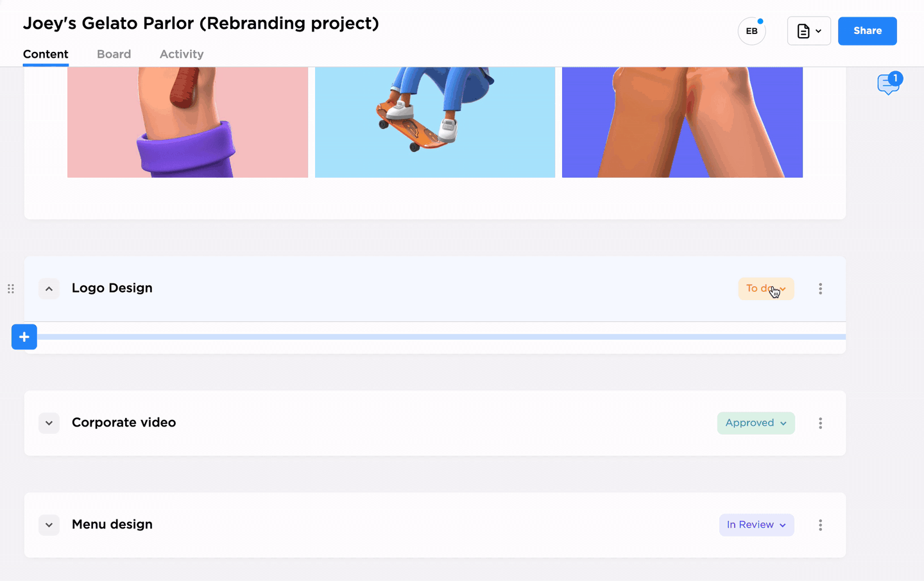
Task: Open the To do status dropdown
Action: (x=766, y=289)
